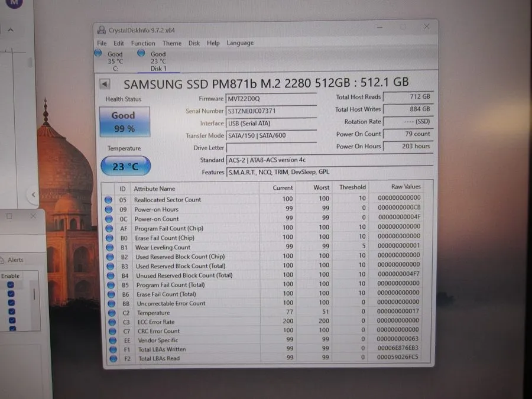Click status icon for Uncorrectable Error Count

pos(112,303)
